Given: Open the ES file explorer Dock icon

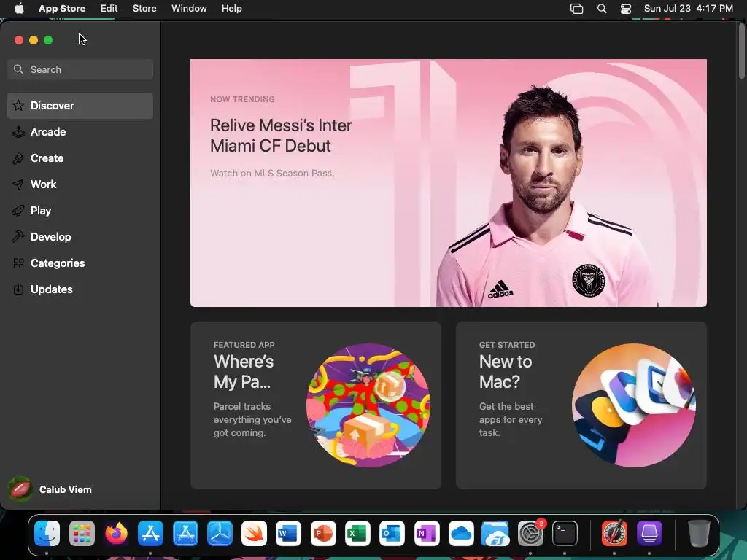Looking at the screenshot, I should (x=495, y=533).
